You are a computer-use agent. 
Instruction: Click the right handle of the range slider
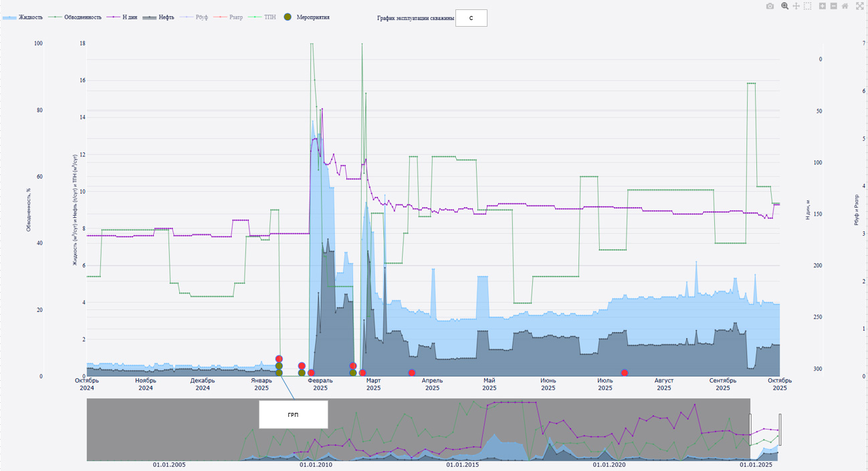click(780, 430)
